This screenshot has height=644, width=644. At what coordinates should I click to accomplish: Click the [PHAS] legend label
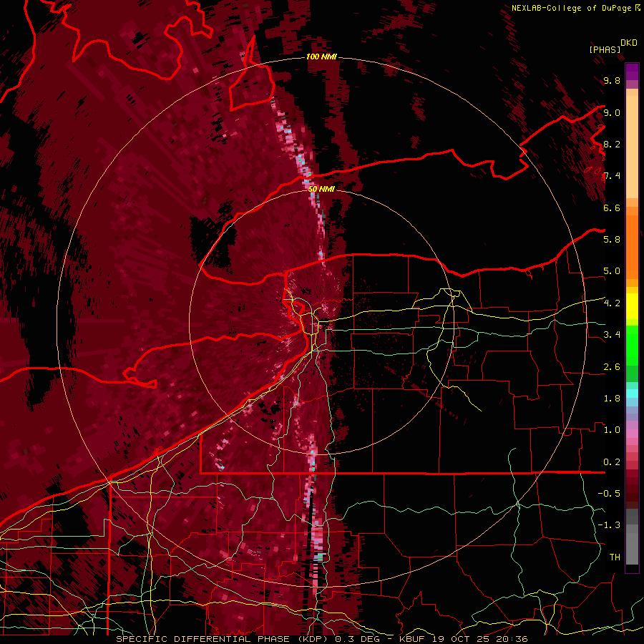click(x=605, y=49)
